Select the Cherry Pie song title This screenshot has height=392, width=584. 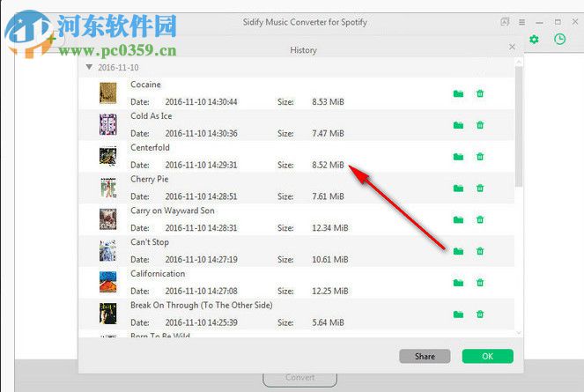pyautogui.click(x=150, y=179)
